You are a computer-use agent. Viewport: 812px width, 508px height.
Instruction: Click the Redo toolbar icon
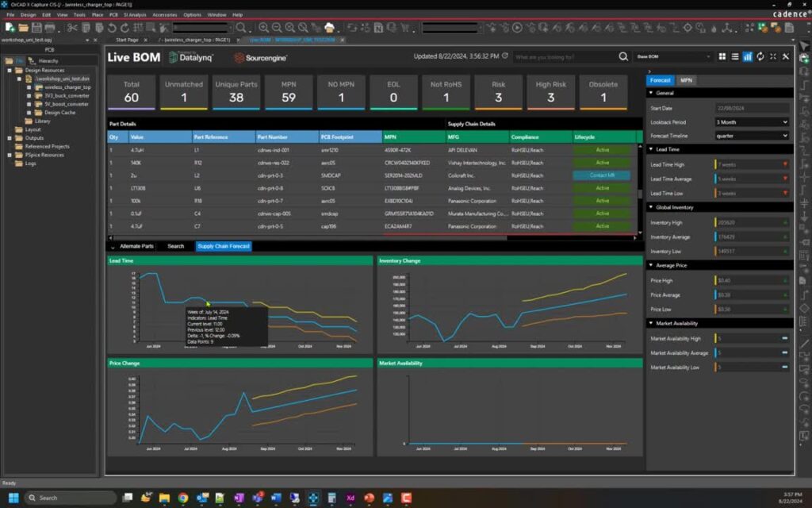(124, 28)
